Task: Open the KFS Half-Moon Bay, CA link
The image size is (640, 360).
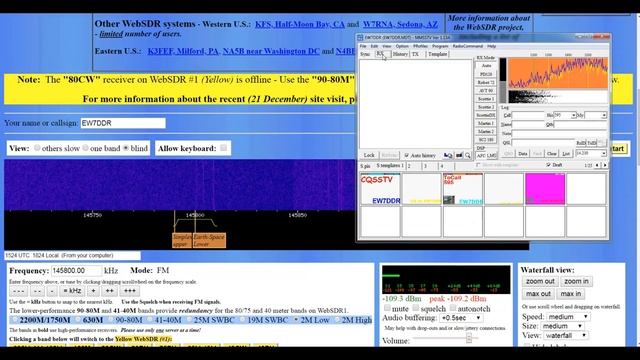Action: click(300, 24)
